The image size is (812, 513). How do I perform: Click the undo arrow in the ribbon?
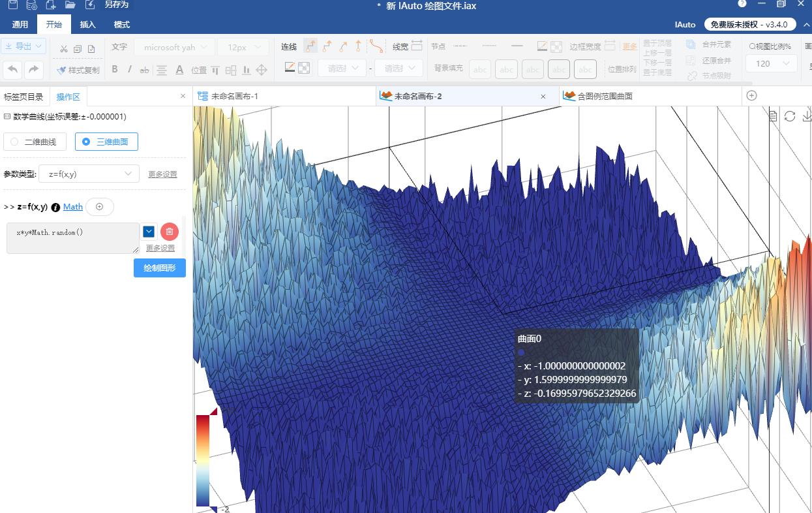(12, 69)
